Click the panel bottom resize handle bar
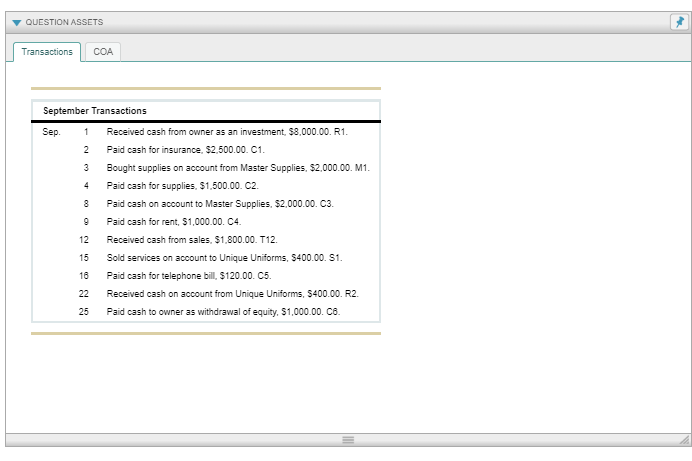The image size is (692, 461). click(348, 440)
